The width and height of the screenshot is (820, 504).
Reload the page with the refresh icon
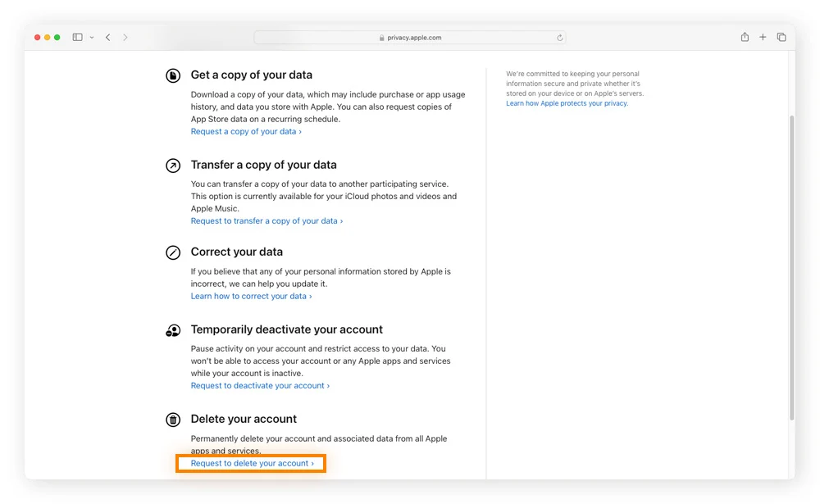560,38
